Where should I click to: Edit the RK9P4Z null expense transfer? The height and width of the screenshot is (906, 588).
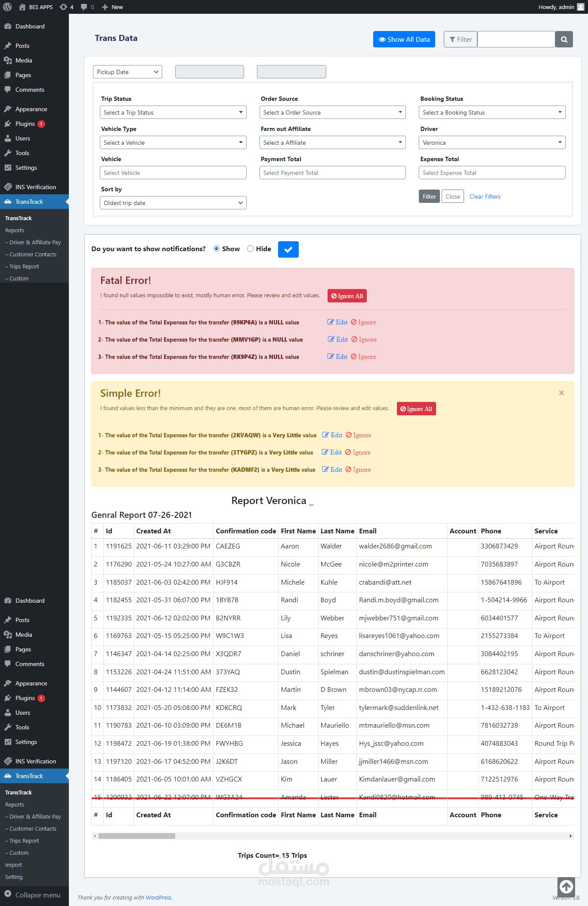pos(337,357)
